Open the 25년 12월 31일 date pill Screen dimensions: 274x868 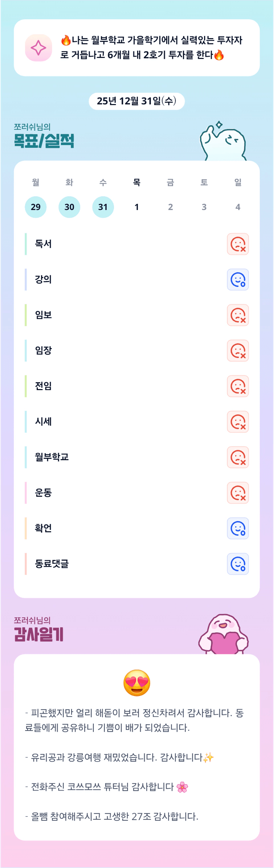pos(137,101)
